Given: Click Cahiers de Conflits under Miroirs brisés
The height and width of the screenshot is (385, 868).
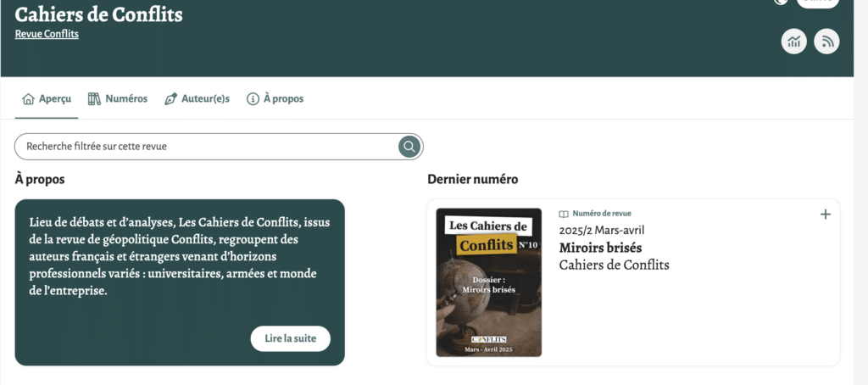Looking at the screenshot, I should 614,265.
